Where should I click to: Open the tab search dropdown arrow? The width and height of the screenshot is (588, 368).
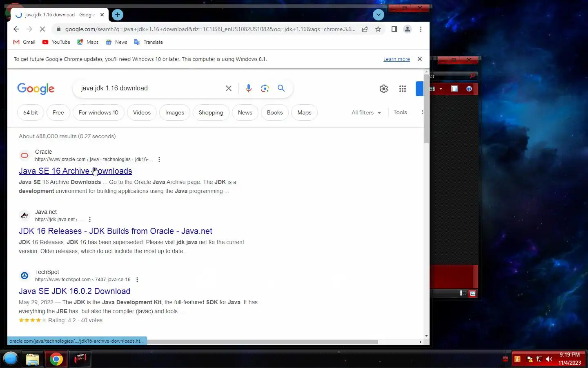pyautogui.click(x=379, y=15)
